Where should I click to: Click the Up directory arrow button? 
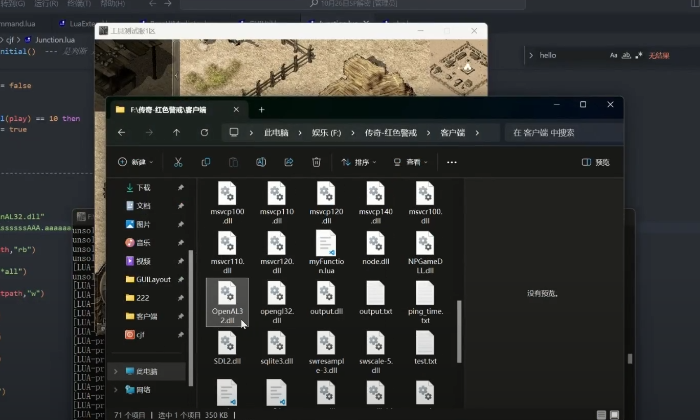point(177,132)
